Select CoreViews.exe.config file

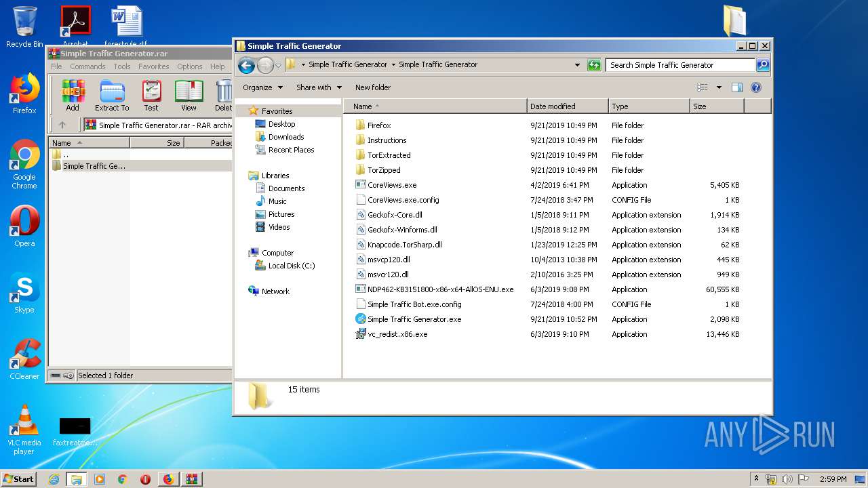pos(403,200)
